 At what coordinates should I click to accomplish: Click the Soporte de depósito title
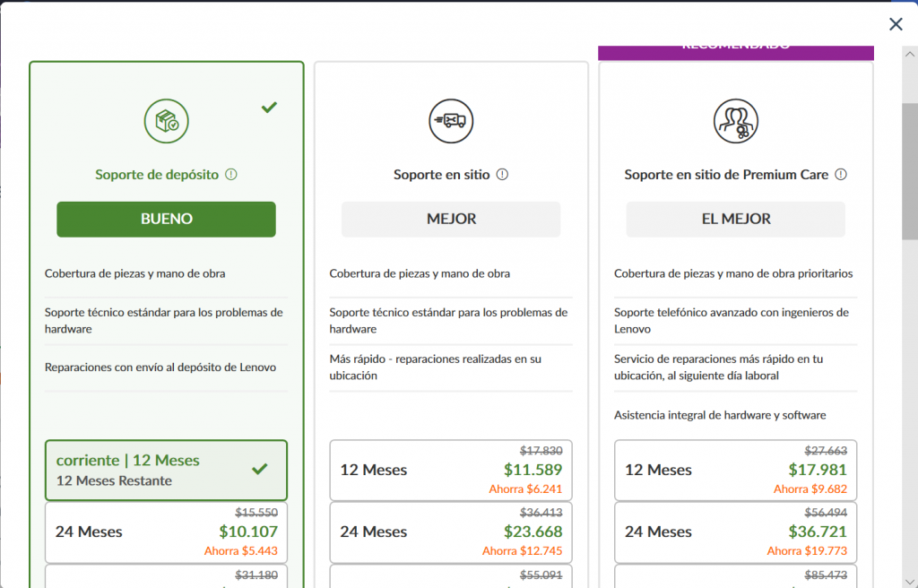[157, 175]
